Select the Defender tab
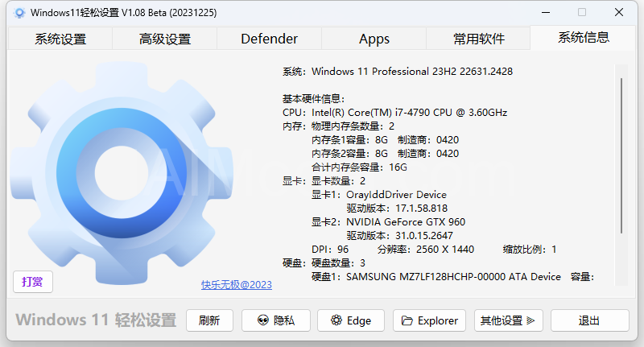The image size is (644, 347). 270,39
